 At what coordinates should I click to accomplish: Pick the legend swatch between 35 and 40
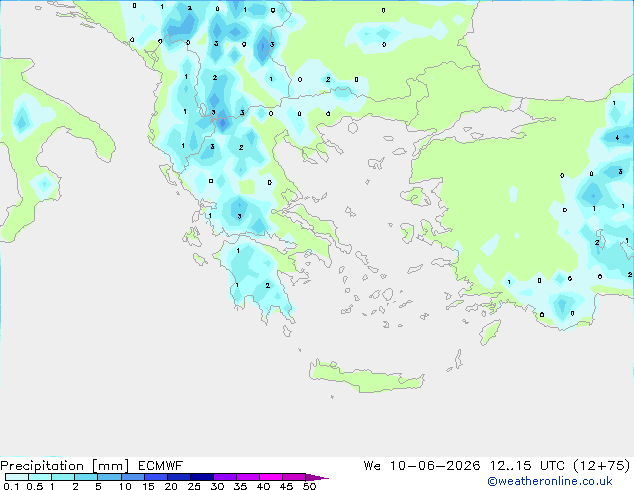coord(248,477)
